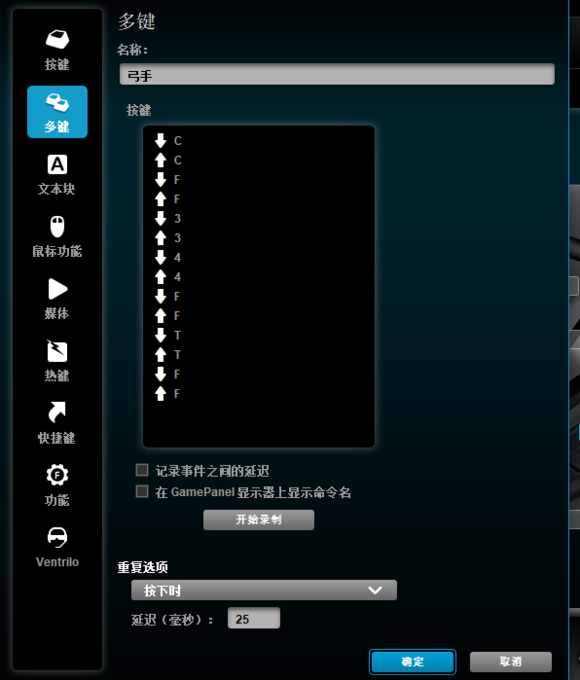The image size is (580, 680).
Task: Enable 记录事件之间的延迟 checkbox
Action: click(142, 470)
